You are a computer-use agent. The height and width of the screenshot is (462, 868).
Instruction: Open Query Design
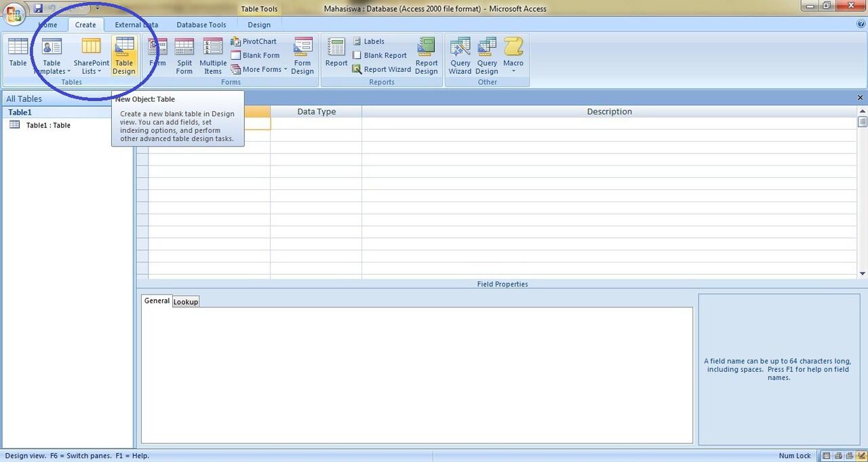coord(487,47)
